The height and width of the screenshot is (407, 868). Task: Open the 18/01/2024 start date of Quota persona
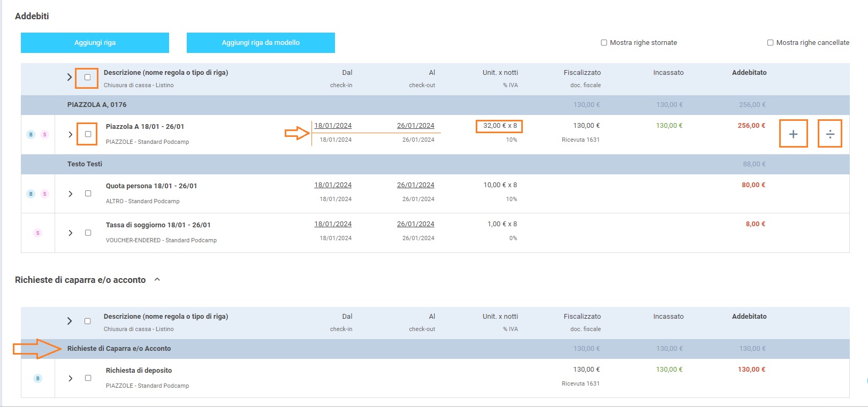point(333,185)
